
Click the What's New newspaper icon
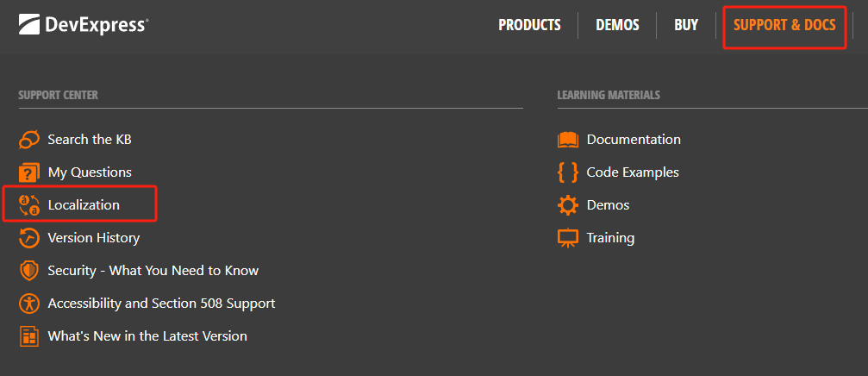tap(29, 335)
